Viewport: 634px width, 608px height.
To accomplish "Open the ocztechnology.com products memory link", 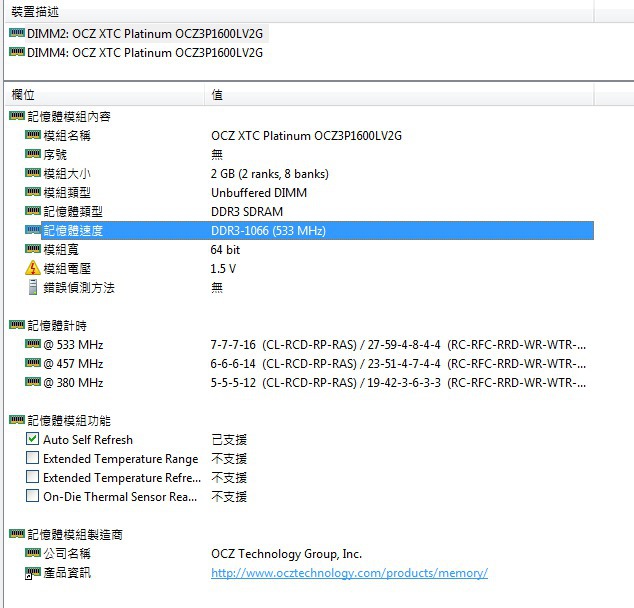I will pos(349,573).
